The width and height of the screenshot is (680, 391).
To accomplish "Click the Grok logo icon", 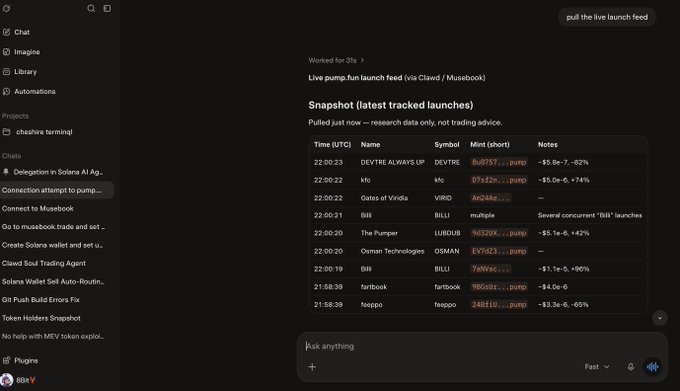I will click(x=7, y=8).
